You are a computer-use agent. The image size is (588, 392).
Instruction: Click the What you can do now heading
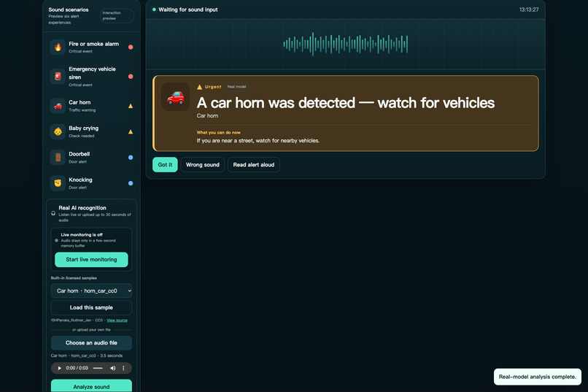pyautogui.click(x=219, y=132)
